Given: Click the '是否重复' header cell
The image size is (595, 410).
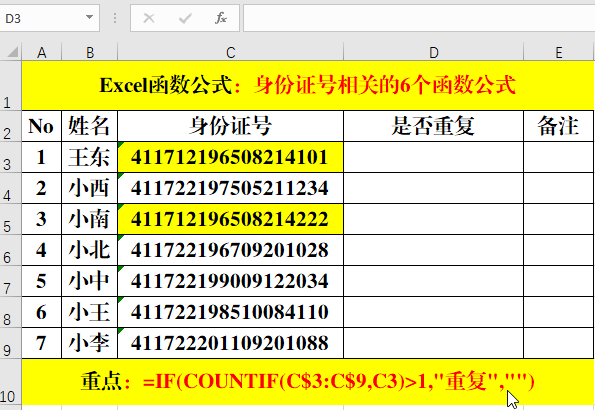Looking at the screenshot, I should pos(434,126).
